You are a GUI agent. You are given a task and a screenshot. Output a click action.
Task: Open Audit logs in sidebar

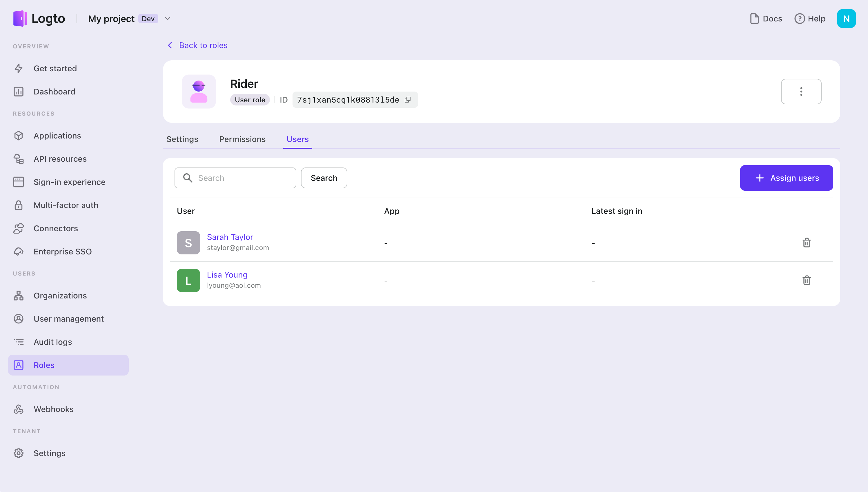(53, 342)
